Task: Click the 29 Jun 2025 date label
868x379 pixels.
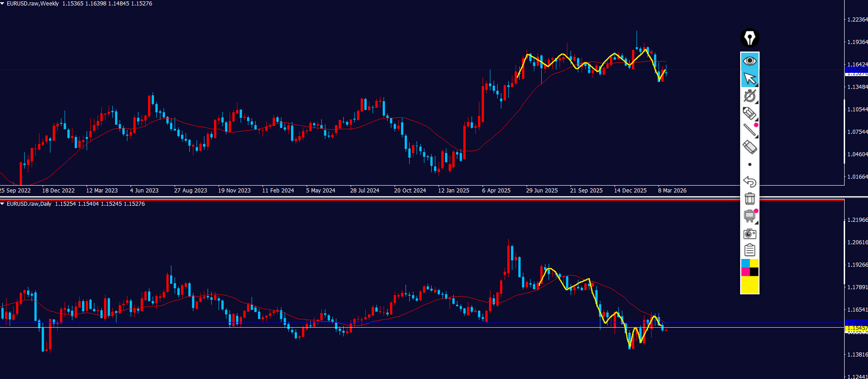Action: (542, 191)
